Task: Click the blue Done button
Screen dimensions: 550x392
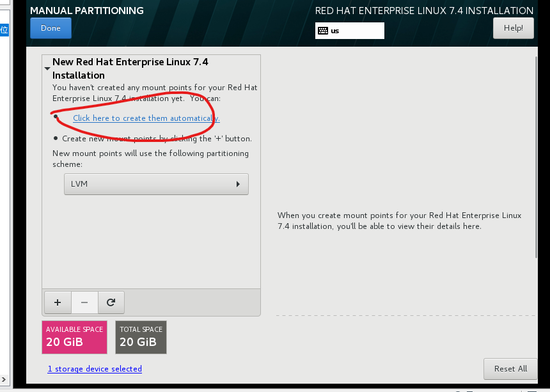Action: pos(51,28)
